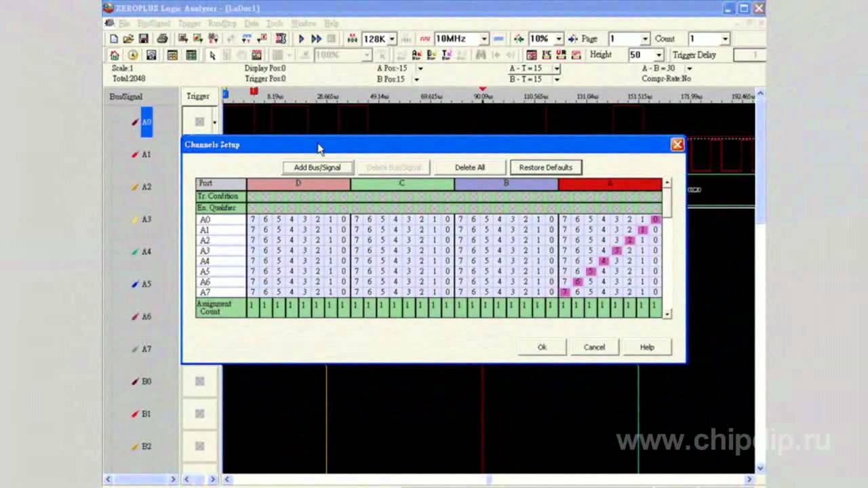Open the Height 50 dropdown
Viewport: 868px width, 488px height.
tap(658, 55)
